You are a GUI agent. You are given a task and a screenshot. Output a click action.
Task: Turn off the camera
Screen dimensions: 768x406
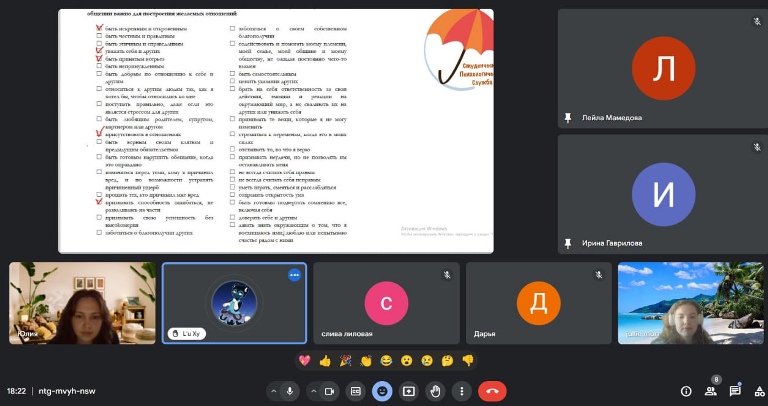coord(330,391)
